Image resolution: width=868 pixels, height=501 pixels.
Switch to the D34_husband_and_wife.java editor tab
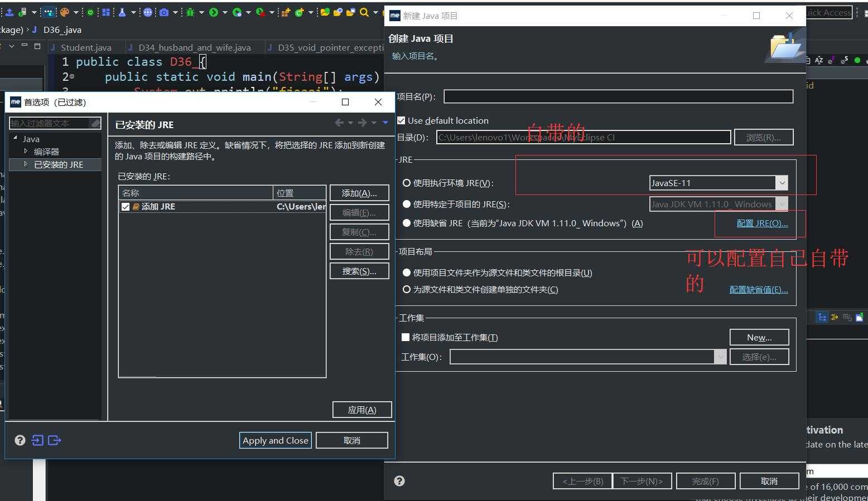point(194,48)
